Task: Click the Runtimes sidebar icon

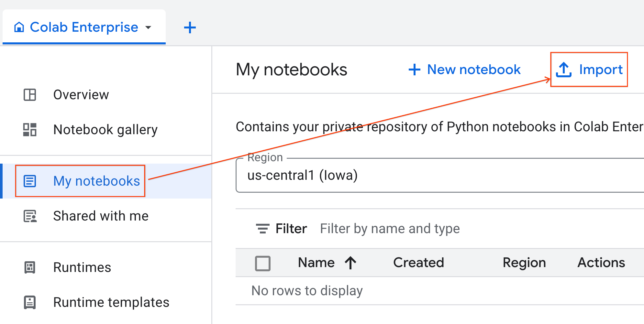Action: point(30,267)
